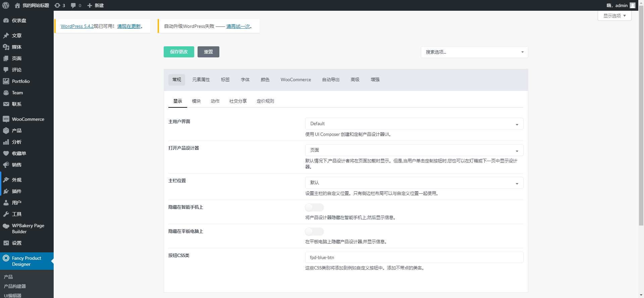
Task: Open 产品 submenu under Fancy Product Designer
Action: click(8, 277)
